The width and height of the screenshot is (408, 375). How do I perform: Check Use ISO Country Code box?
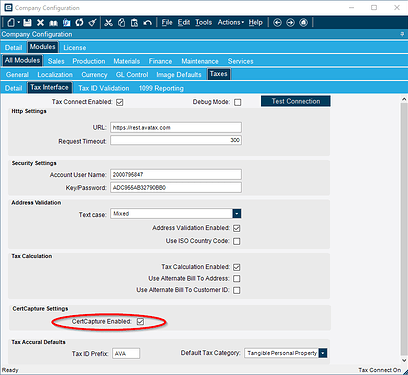(237, 241)
